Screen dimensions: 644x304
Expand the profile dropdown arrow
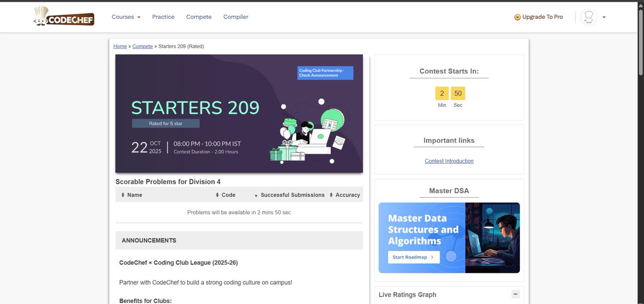[604, 17]
